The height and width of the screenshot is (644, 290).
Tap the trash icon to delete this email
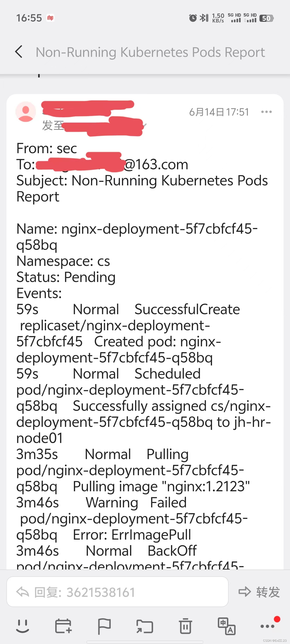pos(185,626)
